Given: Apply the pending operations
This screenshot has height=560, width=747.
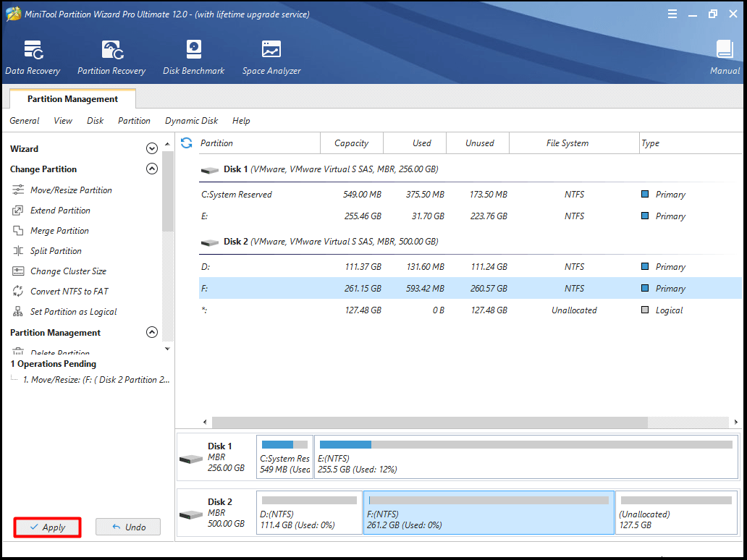Looking at the screenshot, I should coord(48,527).
